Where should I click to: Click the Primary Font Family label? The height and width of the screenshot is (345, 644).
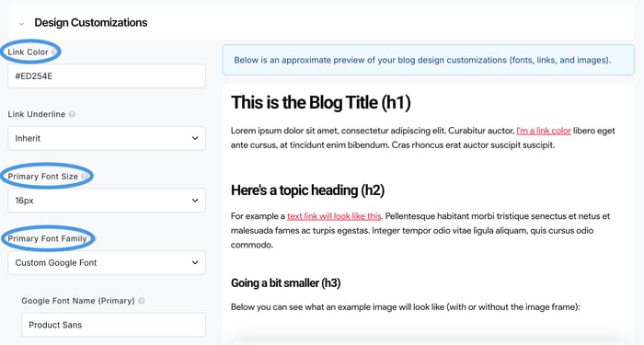[47, 238]
